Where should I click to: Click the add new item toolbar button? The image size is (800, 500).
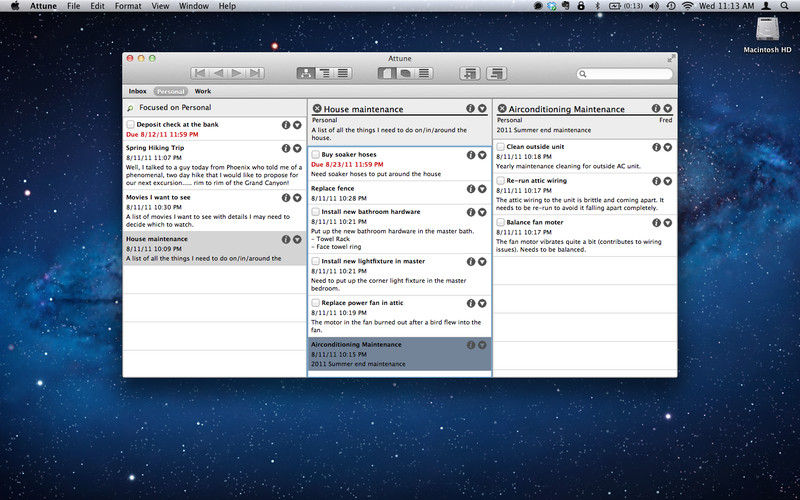[x=469, y=73]
